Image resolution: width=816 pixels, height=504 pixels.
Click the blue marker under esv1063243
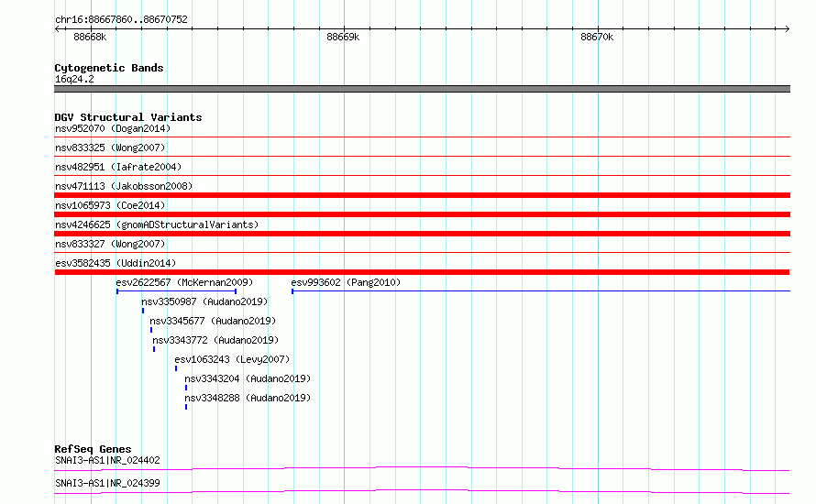click(176, 368)
